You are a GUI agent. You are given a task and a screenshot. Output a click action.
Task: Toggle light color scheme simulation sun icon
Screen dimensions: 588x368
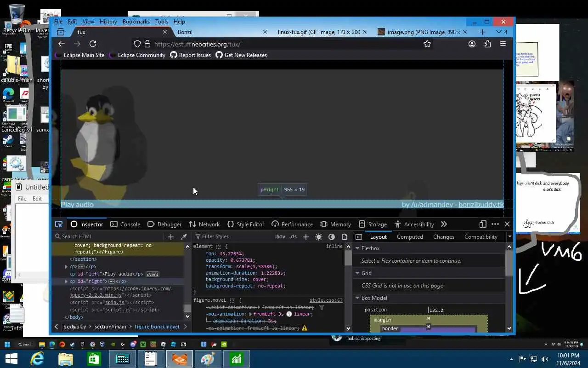coord(319,236)
